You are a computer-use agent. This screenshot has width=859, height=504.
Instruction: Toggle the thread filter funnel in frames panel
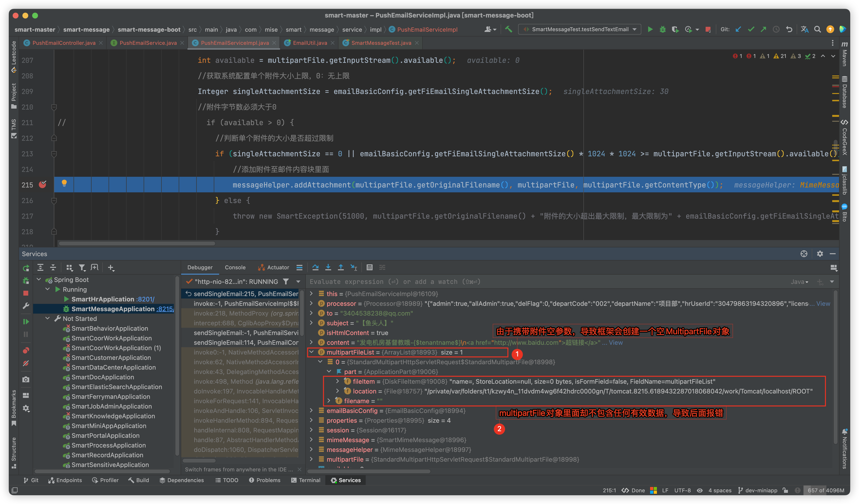(286, 282)
